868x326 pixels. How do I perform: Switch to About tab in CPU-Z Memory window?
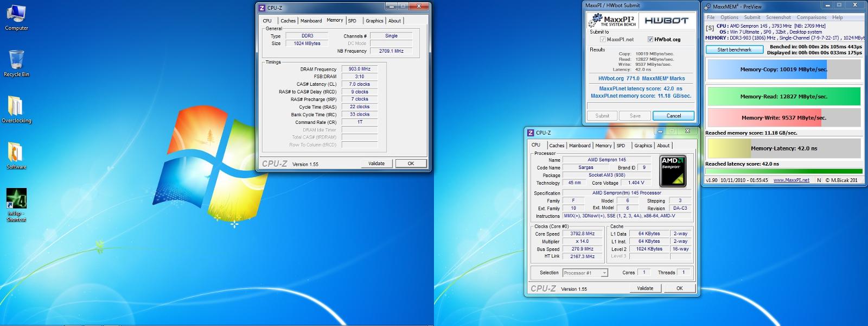394,21
